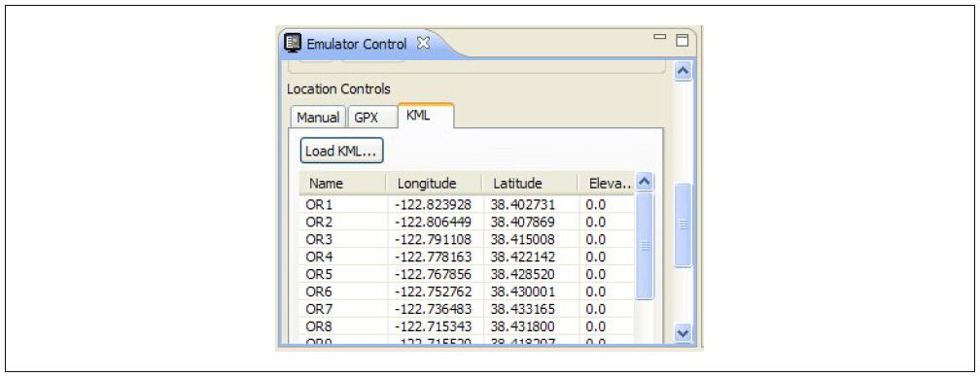Select the OR2 row
Viewport: 980px width, 377px height.
(467, 222)
